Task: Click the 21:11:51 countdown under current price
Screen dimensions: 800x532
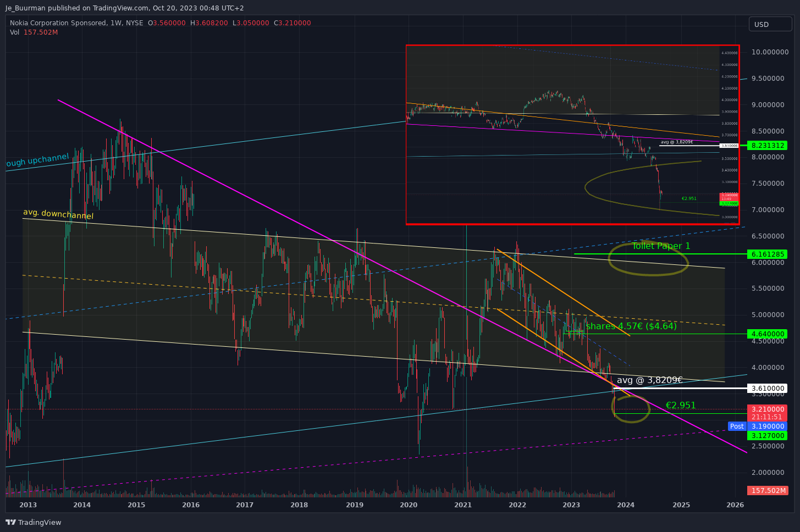Action: [x=767, y=417]
